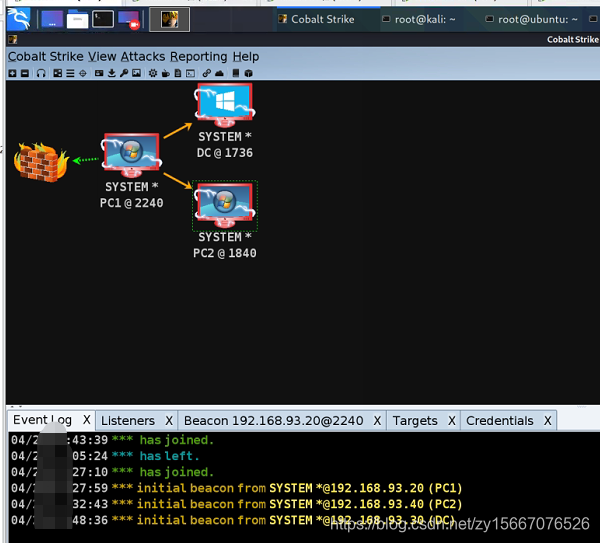This screenshot has width=600, height=543.
Task: Switch to the Listeners tab
Action: click(128, 421)
